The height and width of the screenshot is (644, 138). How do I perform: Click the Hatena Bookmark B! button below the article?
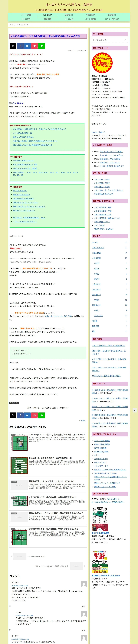tap(27, 415)
